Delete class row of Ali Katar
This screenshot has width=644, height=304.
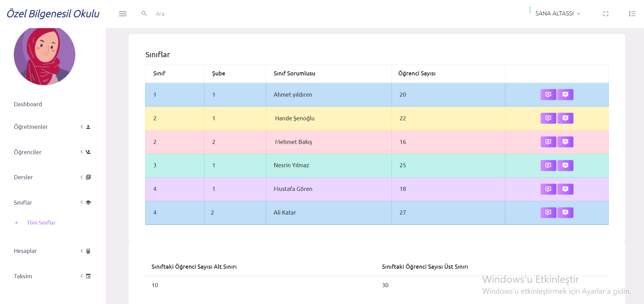click(x=548, y=212)
